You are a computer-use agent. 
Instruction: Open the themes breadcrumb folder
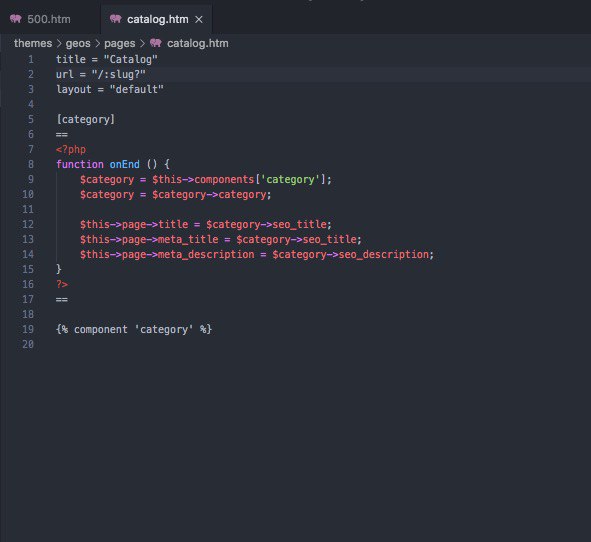click(33, 43)
